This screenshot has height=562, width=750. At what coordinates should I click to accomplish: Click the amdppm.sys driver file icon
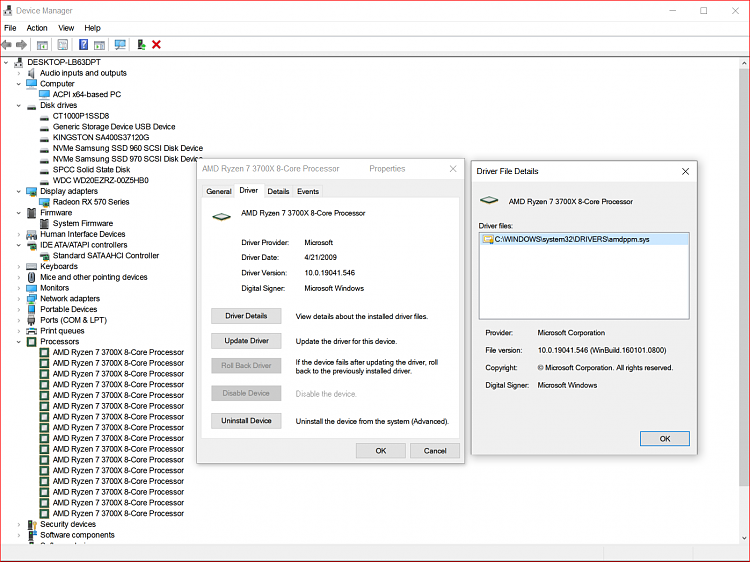[x=488, y=240]
